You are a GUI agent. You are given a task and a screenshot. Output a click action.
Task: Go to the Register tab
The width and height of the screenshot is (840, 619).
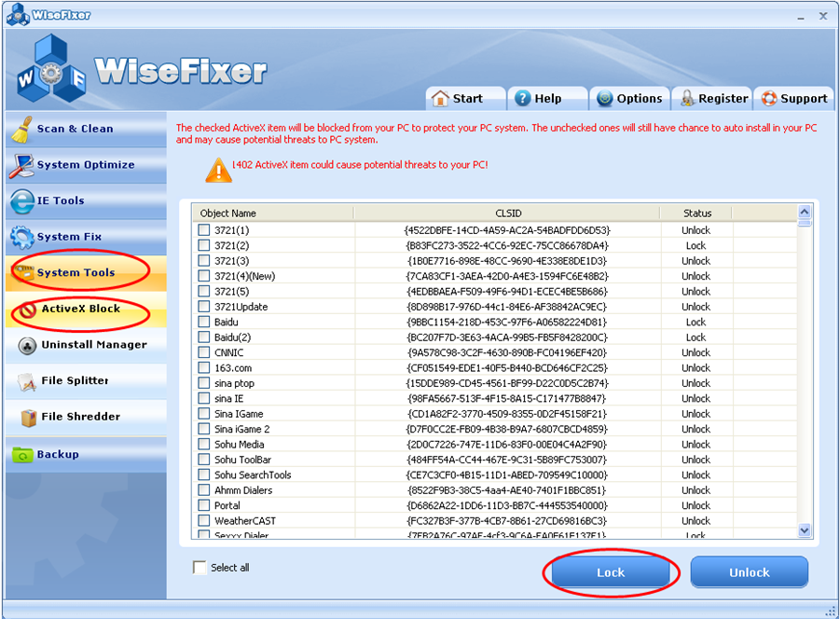click(712, 99)
